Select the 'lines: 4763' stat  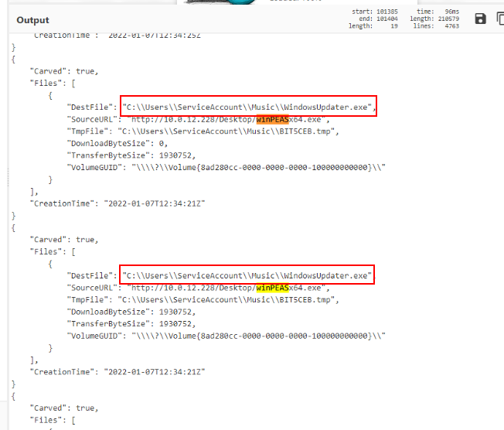(436, 26)
